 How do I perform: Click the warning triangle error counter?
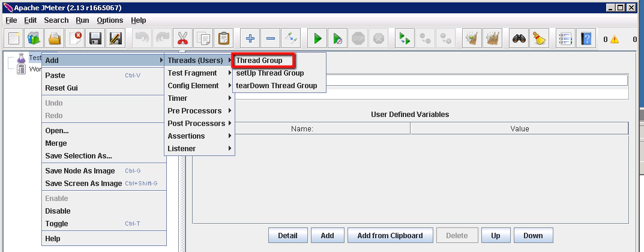[x=615, y=40]
